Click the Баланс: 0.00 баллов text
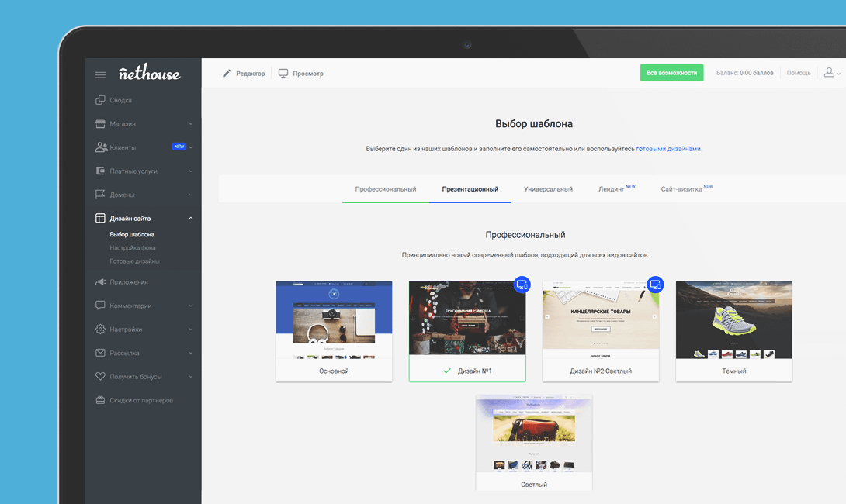Viewport: 846px width, 504px height. coord(744,73)
